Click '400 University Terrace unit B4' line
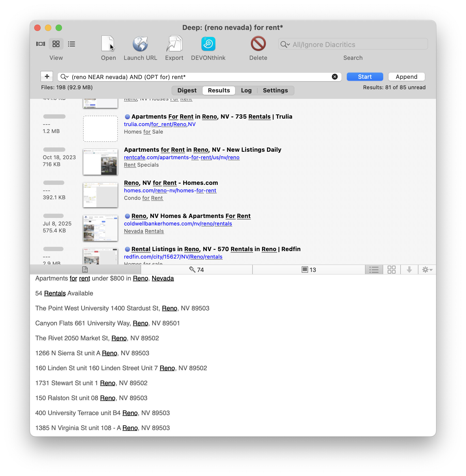 [x=103, y=413]
